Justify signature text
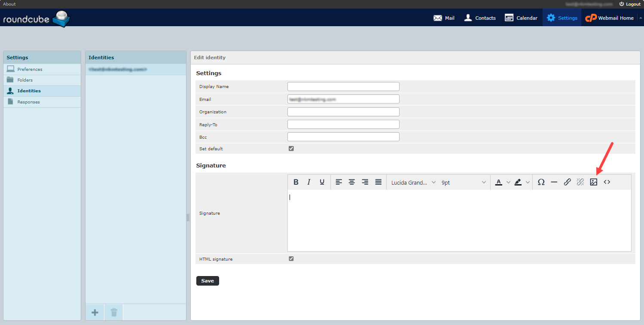Screen dimensions: 644x325 [378, 182]
